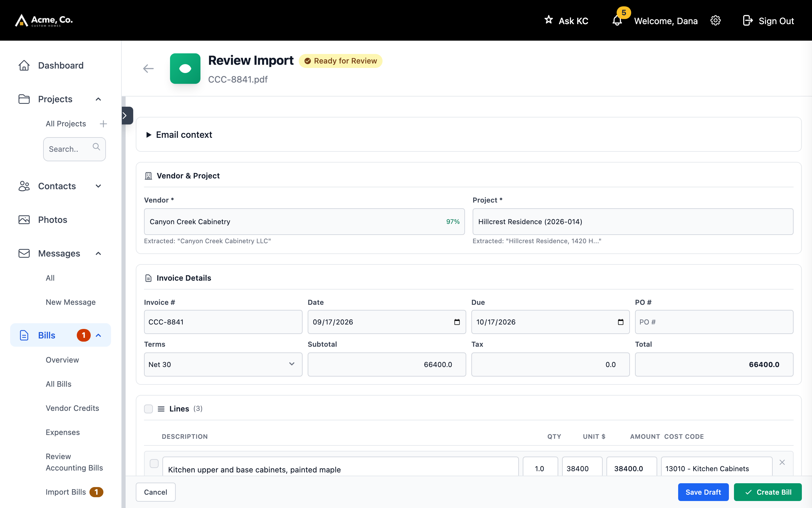Expand the Contacts section
The height and width of the screenshot is (508, 812).
(98, 186)
